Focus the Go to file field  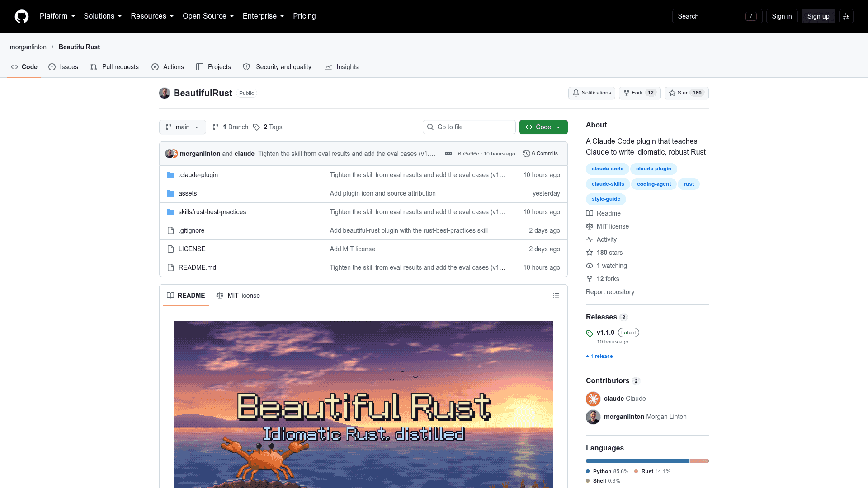click(x=469, y=127)
